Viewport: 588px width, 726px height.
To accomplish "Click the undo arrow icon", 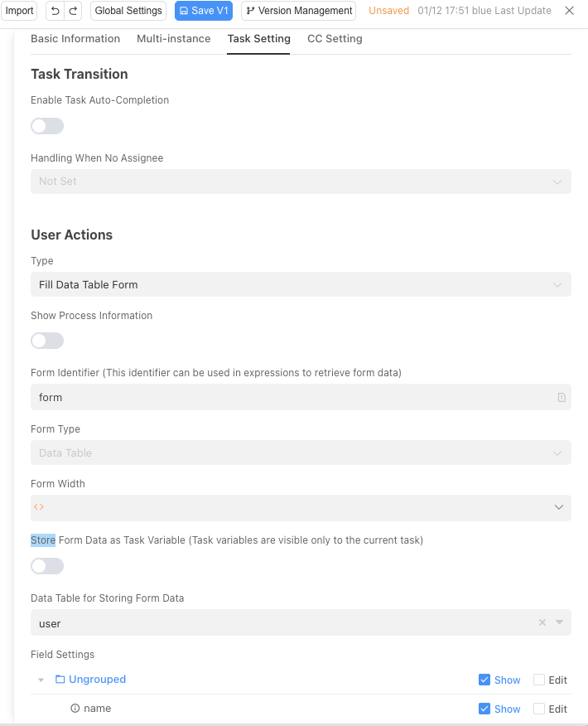I will tap(55, 11).
